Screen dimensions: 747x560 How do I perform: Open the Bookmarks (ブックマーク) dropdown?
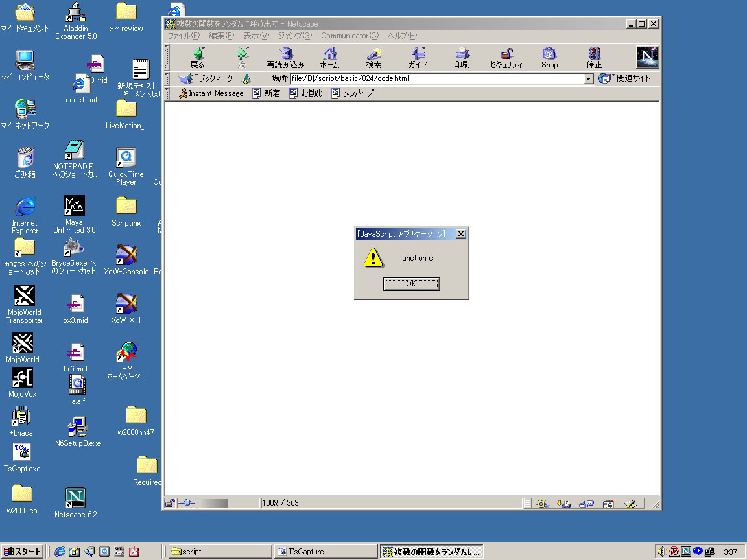pyautogui.click(x=207, y=78)
